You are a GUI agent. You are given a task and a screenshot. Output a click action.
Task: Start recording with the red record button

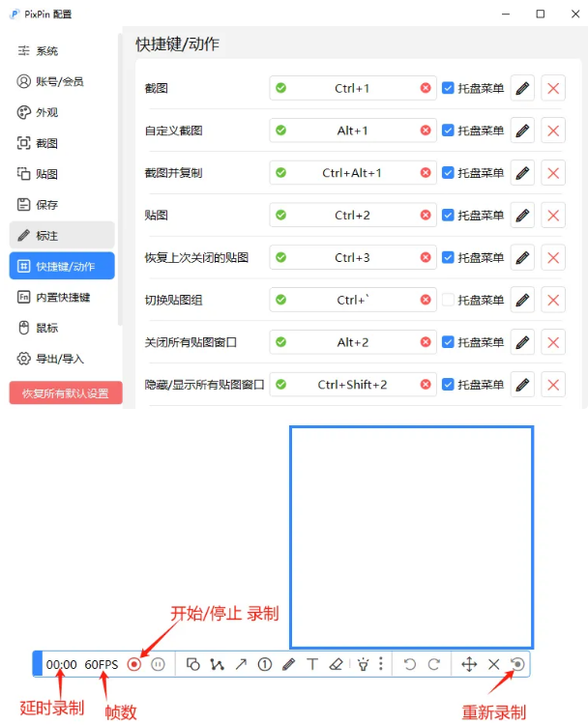coord(134,664)
